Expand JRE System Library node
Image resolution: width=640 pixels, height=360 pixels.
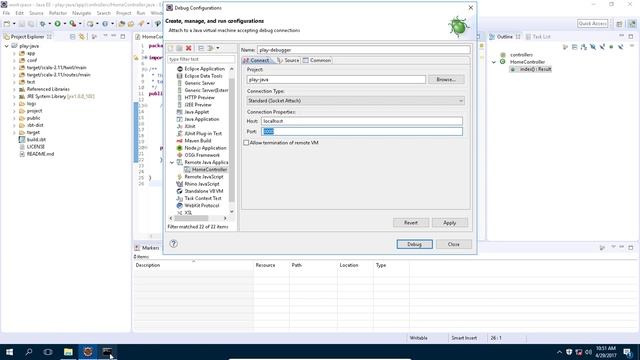[x=14, y=97]
